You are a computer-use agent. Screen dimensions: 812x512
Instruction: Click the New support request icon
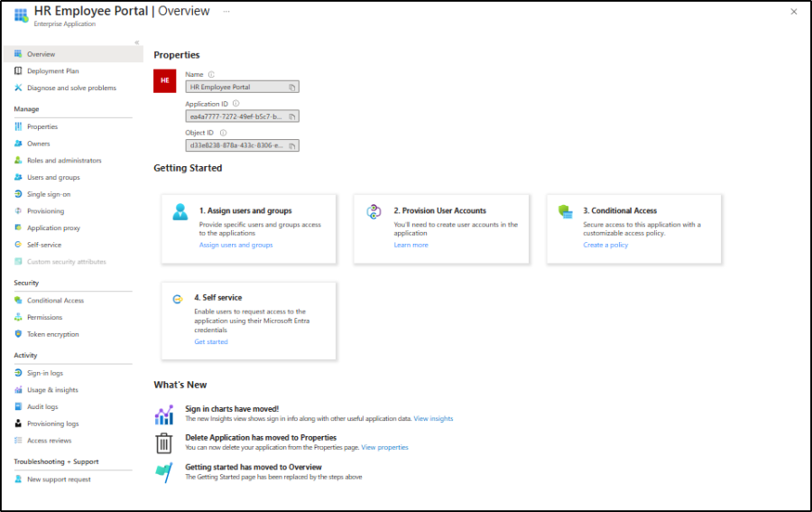tap(18, 479)
